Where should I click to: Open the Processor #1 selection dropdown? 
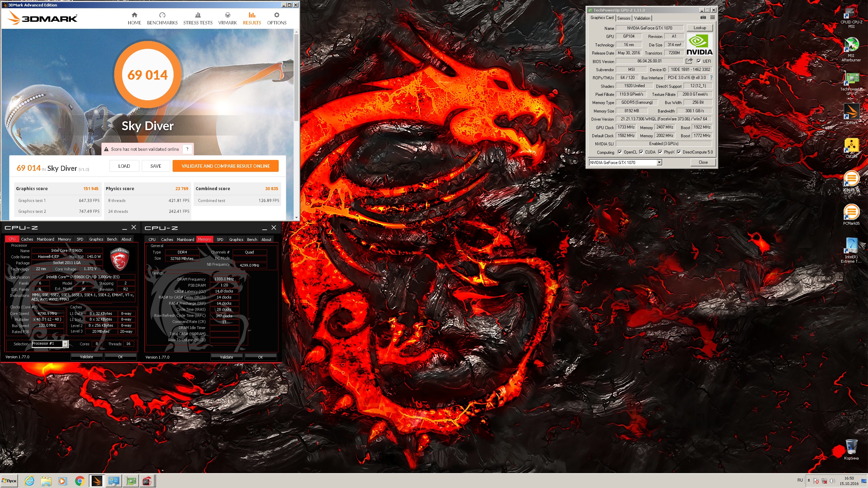65,344
